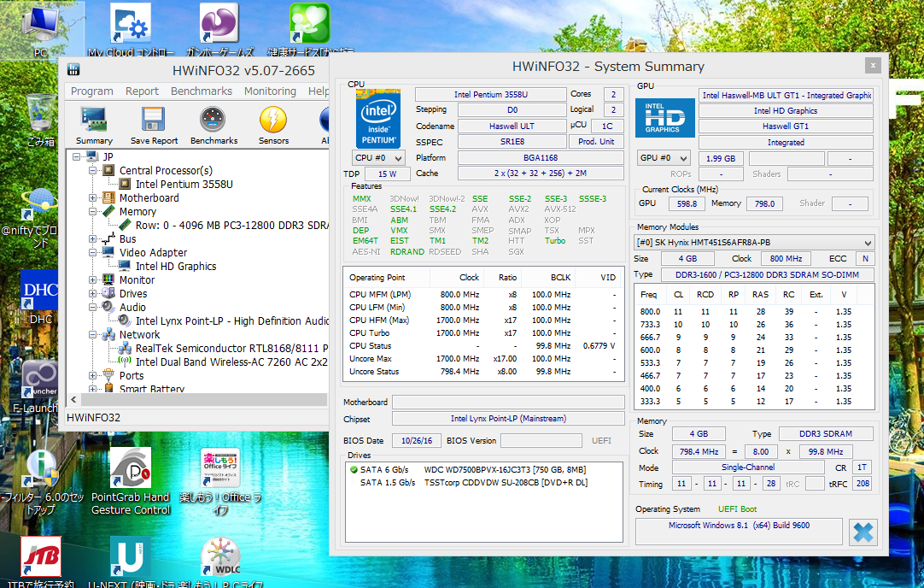The height and width of the screenshot is (588, 924).
Task: Click the Intel HD Graphics logo
Action: pos(664,118)
